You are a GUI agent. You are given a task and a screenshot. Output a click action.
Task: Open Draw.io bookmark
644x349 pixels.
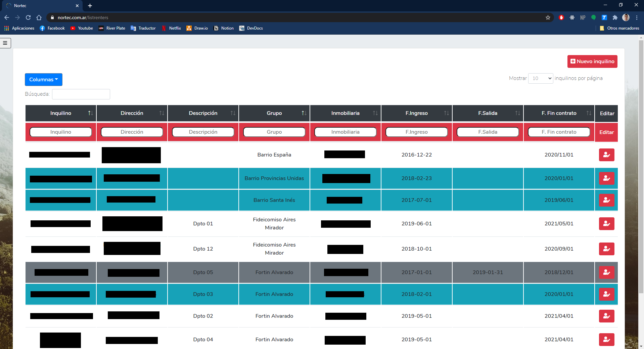coord(197,28)
